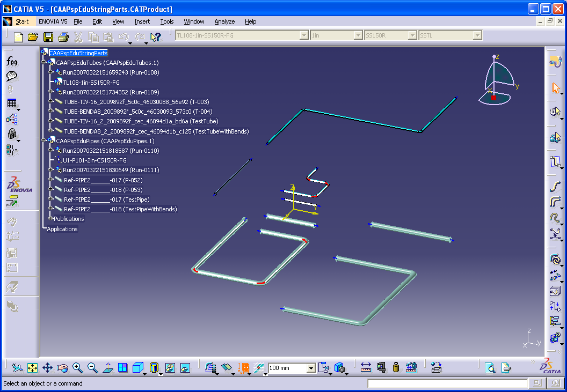Open the Formula f(x) tool

tap(12, 62)
